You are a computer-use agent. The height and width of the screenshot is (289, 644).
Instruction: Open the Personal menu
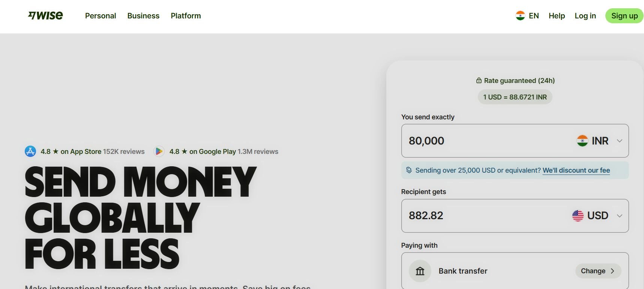click(101, 16)
